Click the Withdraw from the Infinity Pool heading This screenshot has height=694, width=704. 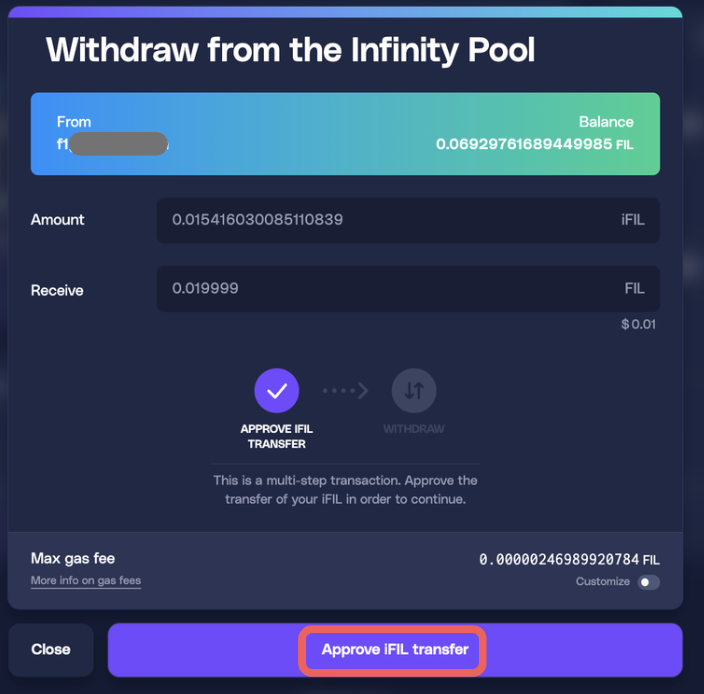pos(290,50)
